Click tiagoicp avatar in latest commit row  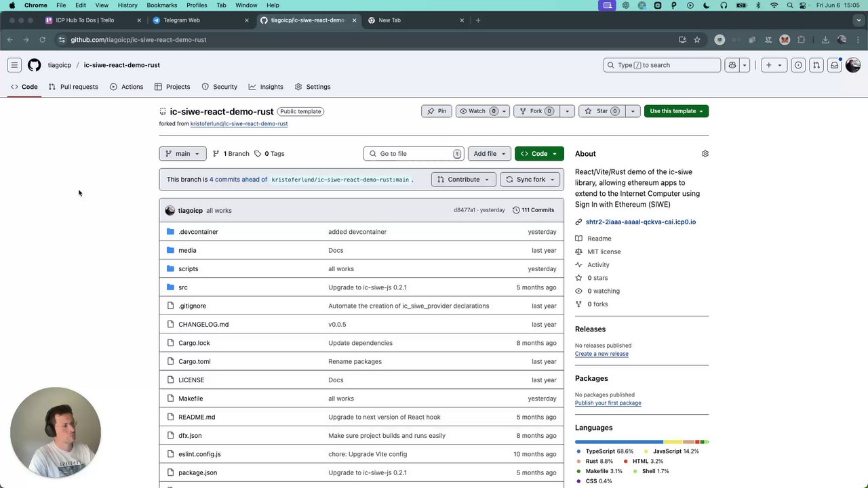(170, 211)
